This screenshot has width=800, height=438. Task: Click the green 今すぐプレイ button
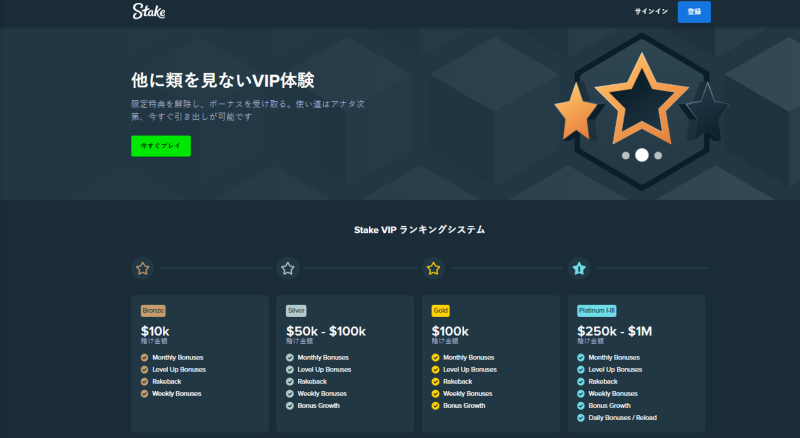(161, 146)
